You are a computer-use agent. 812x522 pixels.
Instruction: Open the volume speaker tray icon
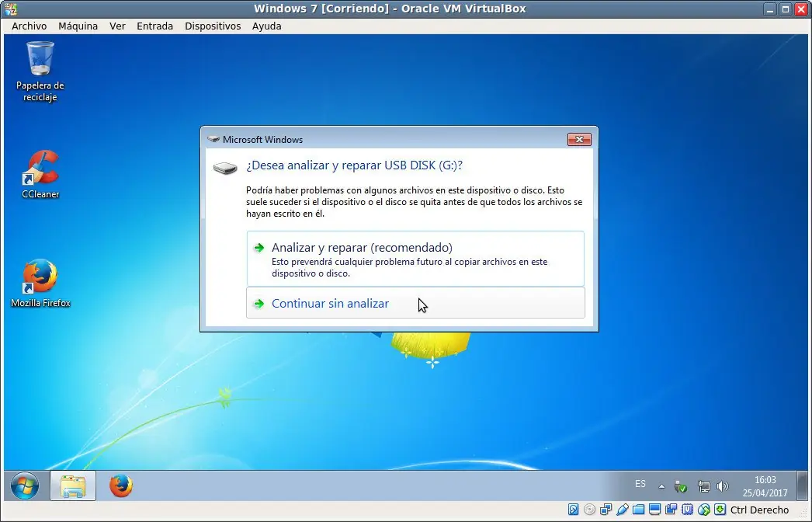pyautogui.click(x=723, y=486)
